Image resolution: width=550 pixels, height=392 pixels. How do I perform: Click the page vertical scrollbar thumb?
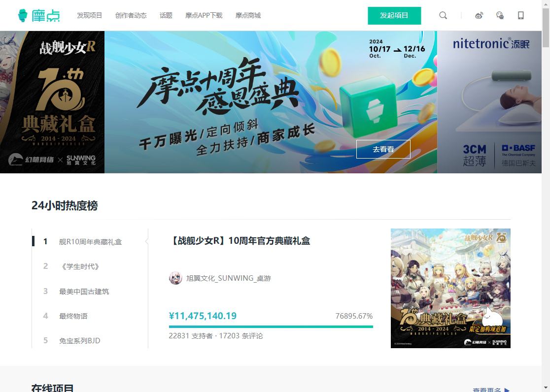(x=546, y=28)
